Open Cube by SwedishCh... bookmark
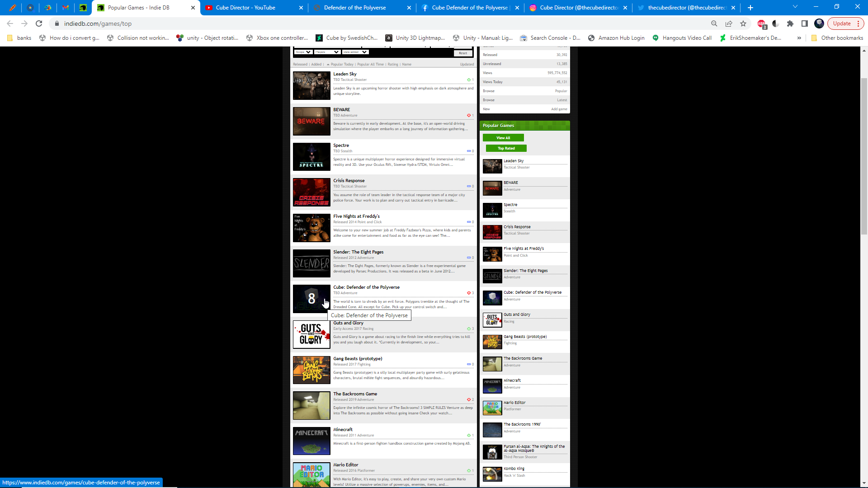Screen dimensions: 868x488 (346, 38)
